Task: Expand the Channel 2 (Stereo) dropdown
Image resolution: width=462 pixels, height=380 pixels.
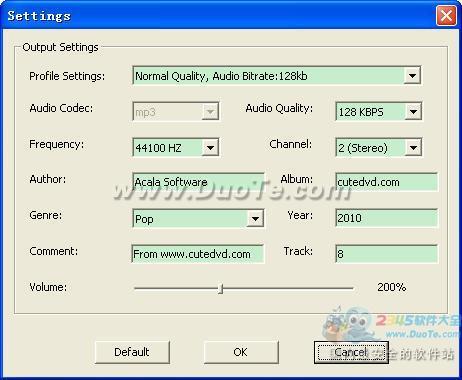Action: click(x=379, y=147)
